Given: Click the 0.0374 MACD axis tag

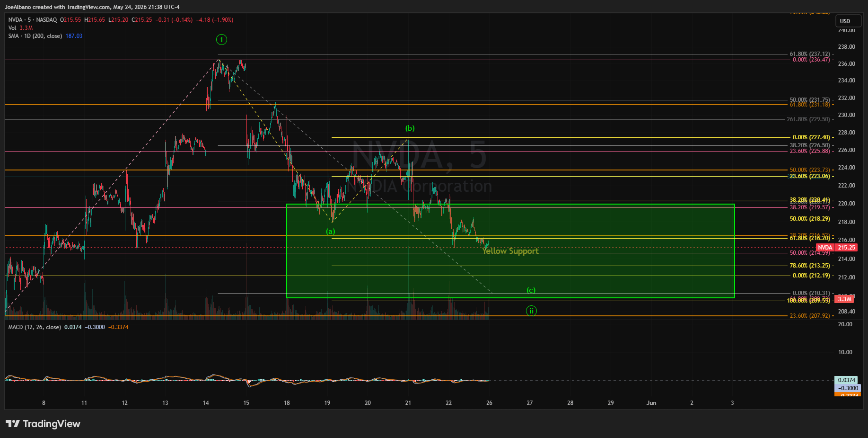Looking at the screenshot, I should [x=846, y=380].
